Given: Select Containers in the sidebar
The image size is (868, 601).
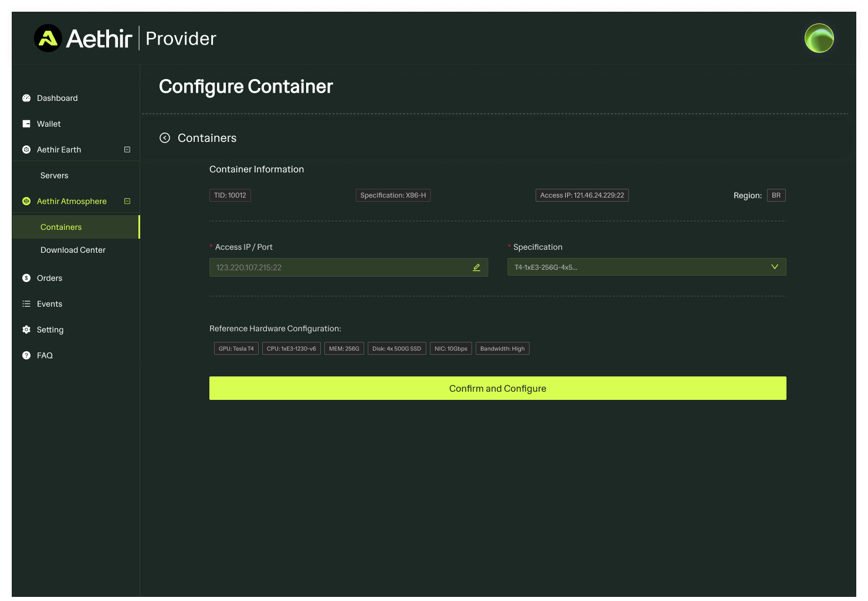Looking at the screenshot, I should (x=61, y=227).
